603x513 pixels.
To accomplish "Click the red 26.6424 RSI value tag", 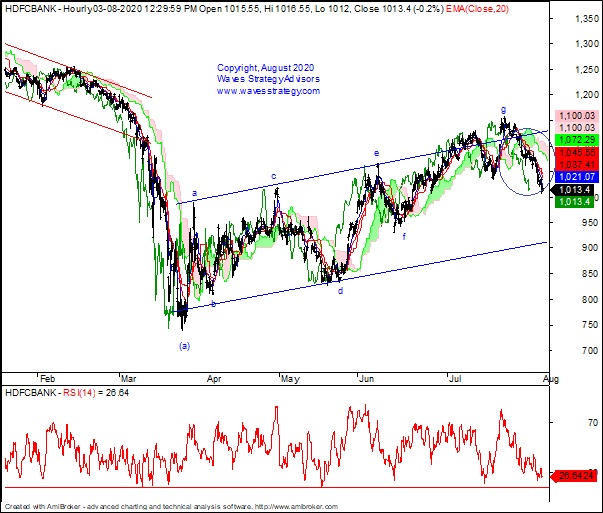I will coord(573,476).
